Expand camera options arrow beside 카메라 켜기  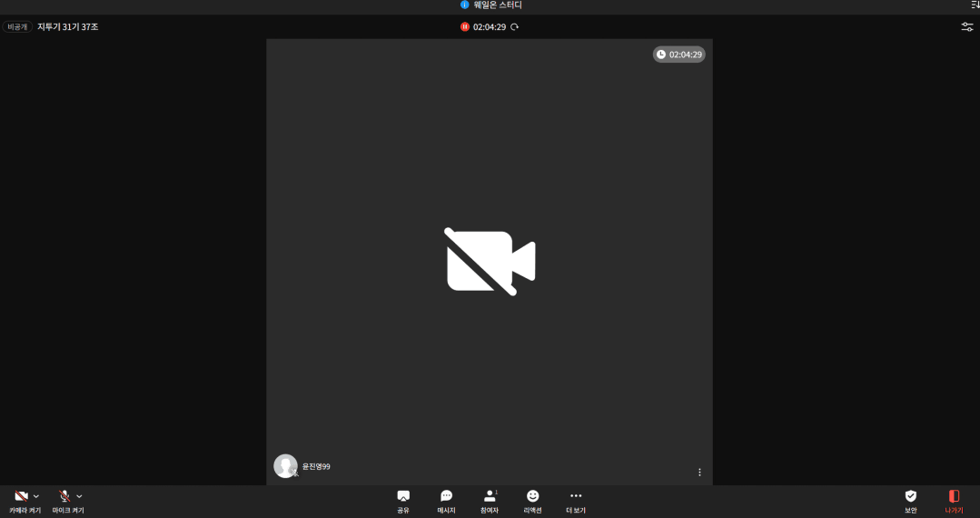(x=36, y=496)
